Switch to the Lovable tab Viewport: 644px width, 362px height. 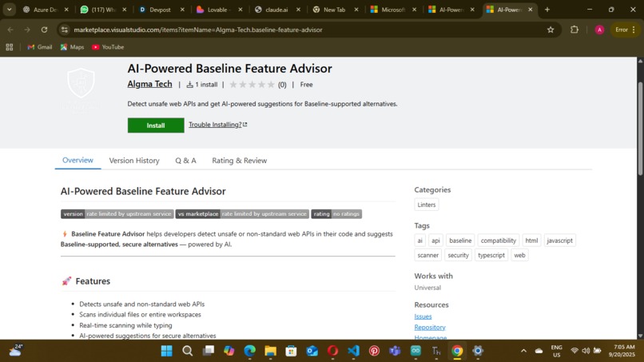tap(217, 10)
